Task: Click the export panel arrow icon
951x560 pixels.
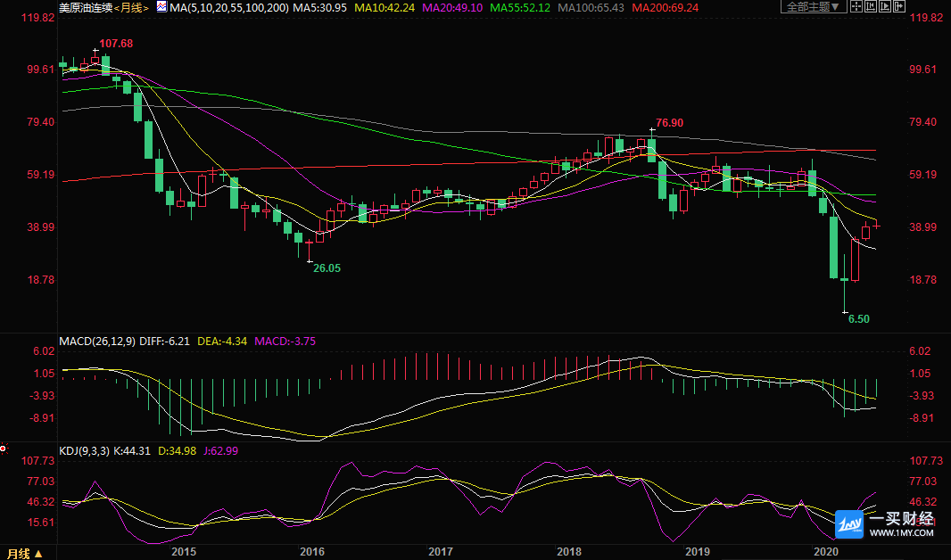Action: 899,6
